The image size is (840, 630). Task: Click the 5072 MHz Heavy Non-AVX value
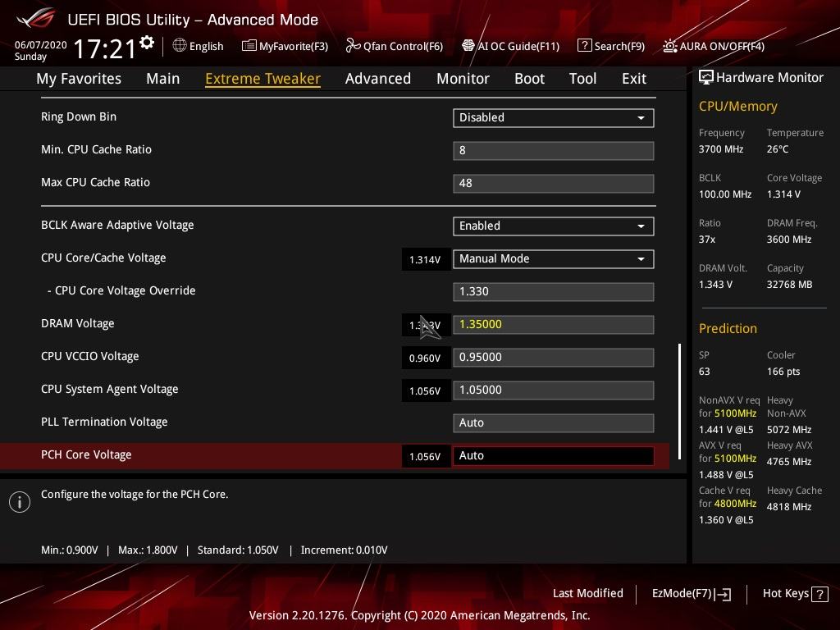click(789, 430)
